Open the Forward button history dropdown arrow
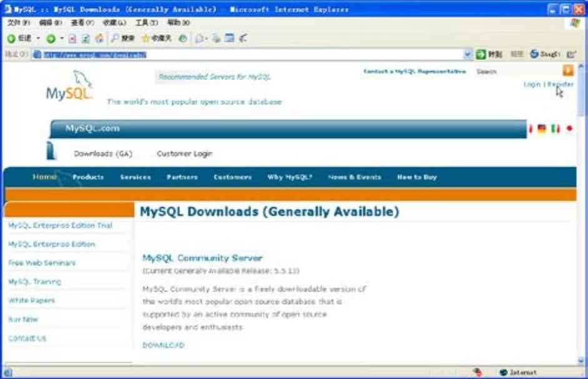This screenshot has width=588, height=379. click(x=61, y=38)
